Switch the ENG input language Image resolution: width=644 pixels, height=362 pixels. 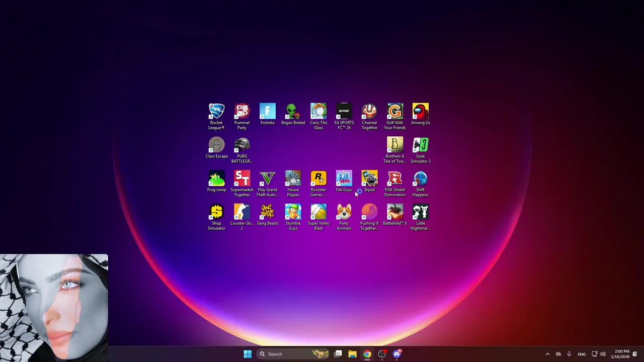[x=582, y=354]
